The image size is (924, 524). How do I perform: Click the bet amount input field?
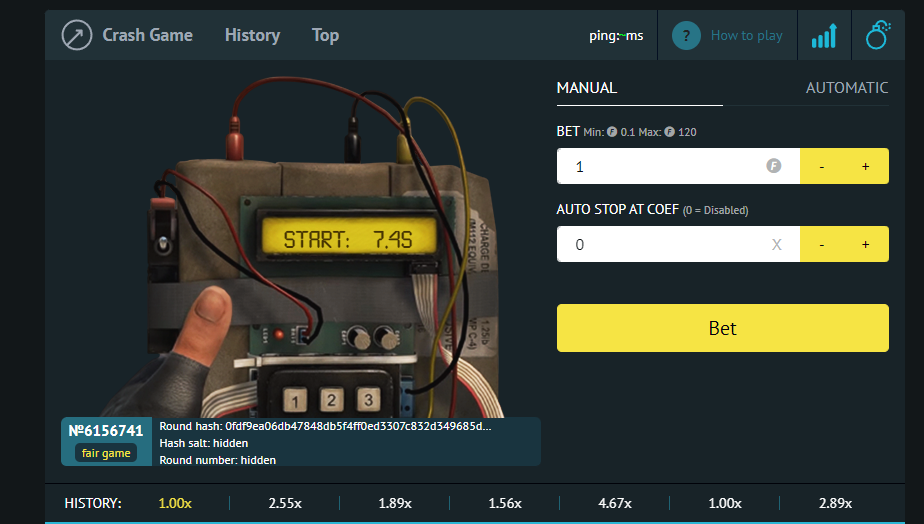click(660, 166)
